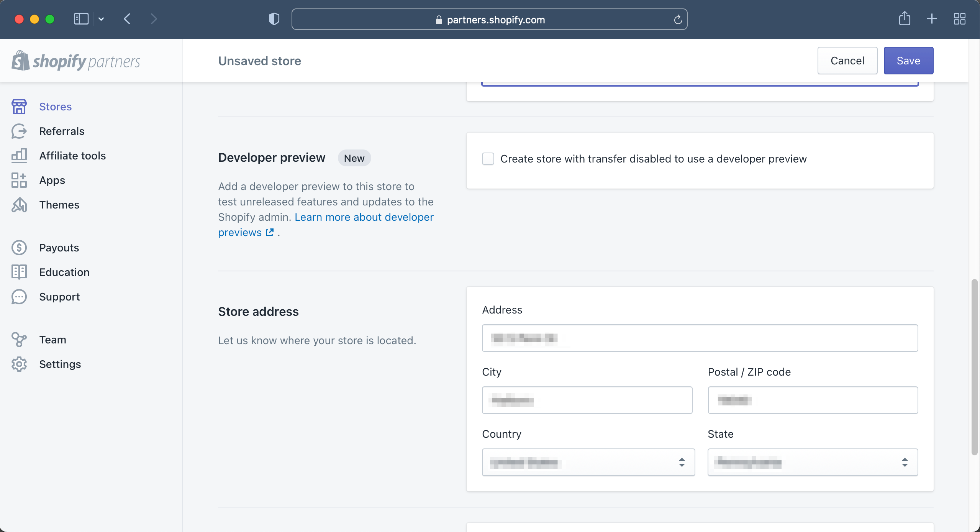Open the privacy shield icon
Viewport: 980px width, 532px height.
(274, 19)
